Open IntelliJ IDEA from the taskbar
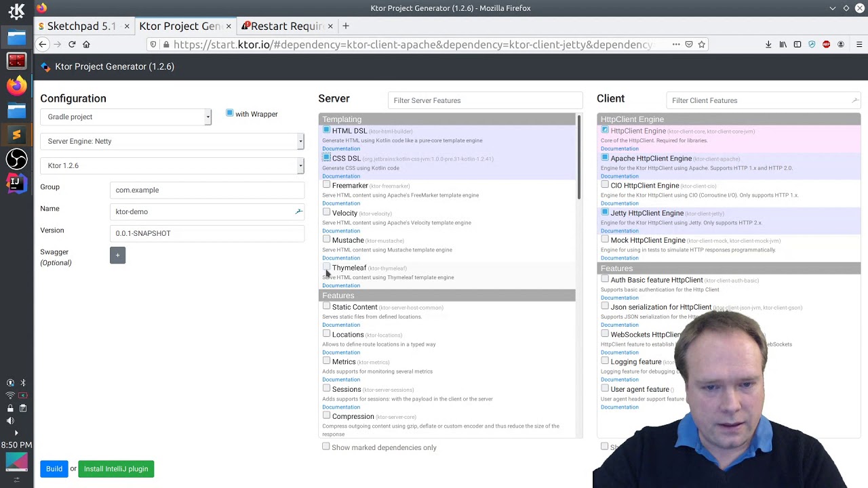The height and width of the screenshot is (488, 868). pyautogui.click(x=16, y=182)
